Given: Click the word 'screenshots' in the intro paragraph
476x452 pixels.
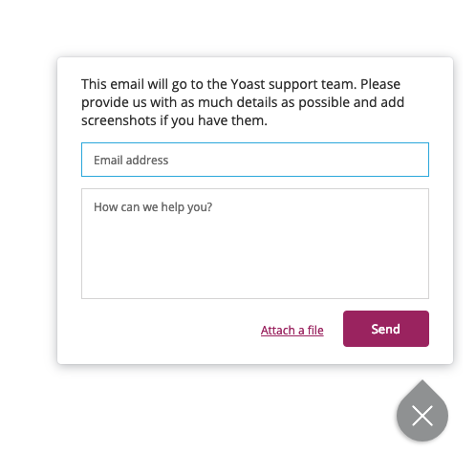Looking at the screenshot, I should click(119, 120).
